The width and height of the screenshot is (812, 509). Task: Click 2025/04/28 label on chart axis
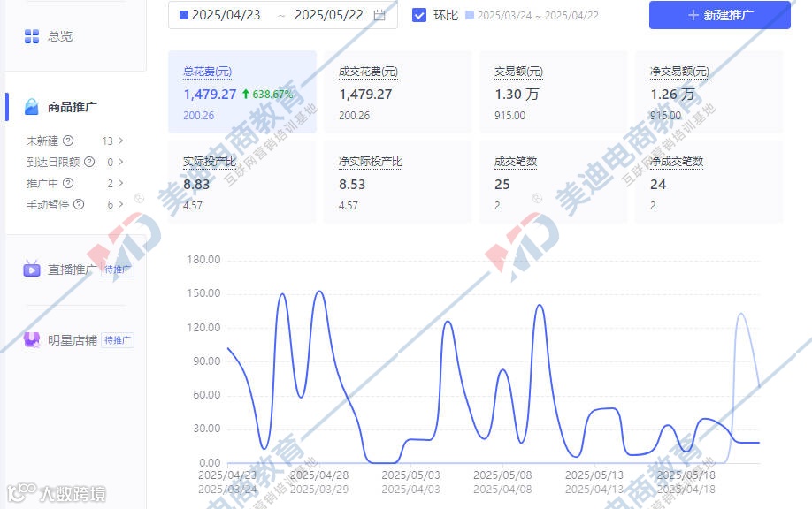(x=319, y=475)
